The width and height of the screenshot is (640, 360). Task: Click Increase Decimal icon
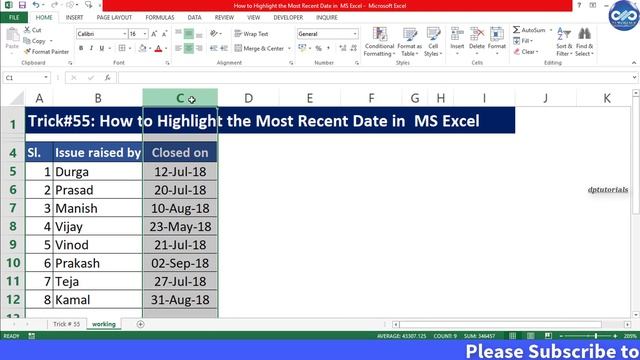[x=343, y=48]
